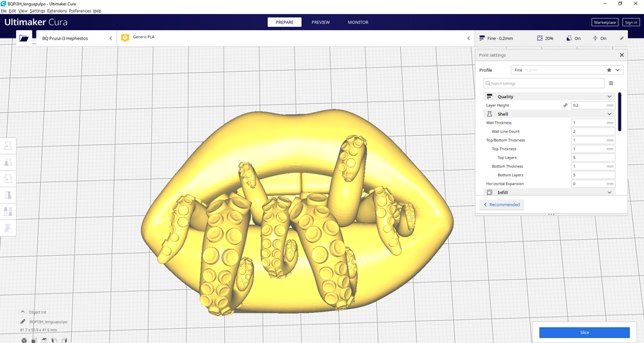The width and height of the screenshot is (644, 343).
Task: Open the View menu
Action: pyautogui.click(x=23, y=11)
